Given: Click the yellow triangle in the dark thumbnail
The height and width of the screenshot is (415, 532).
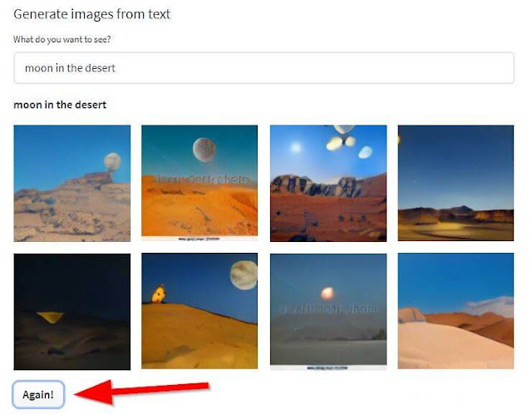Looking at the screenshot, I should pos(50,317).
